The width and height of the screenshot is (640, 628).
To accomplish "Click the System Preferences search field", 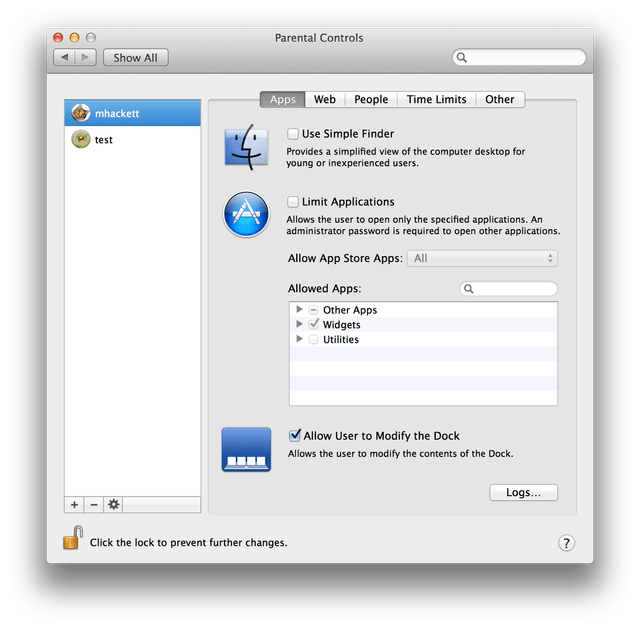I will click(x=519, y=57).
